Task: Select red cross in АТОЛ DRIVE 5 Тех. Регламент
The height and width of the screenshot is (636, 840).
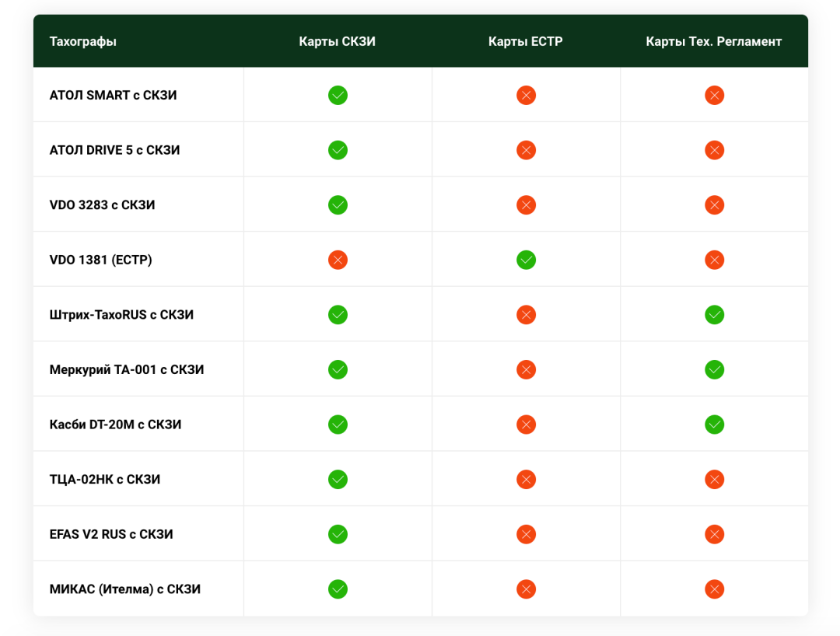Action: [714, 150]
